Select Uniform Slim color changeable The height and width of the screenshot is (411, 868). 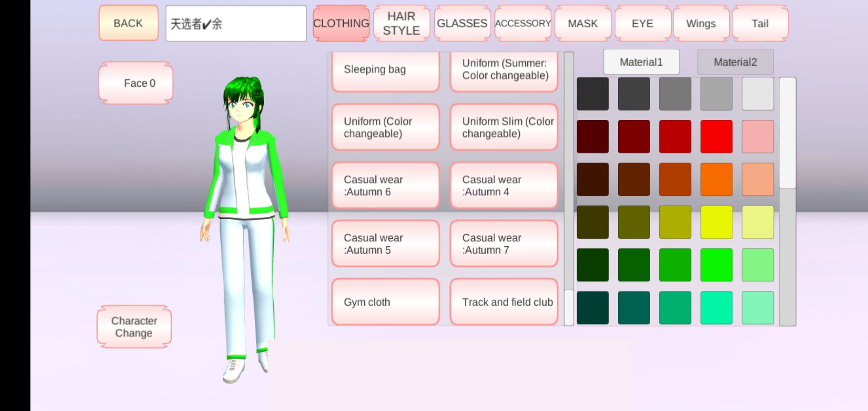pos(504,127)
